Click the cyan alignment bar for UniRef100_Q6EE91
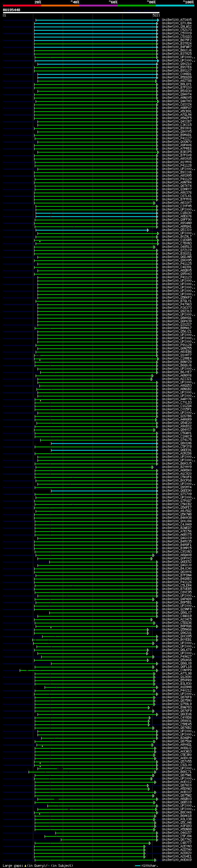 pos(104,450)
